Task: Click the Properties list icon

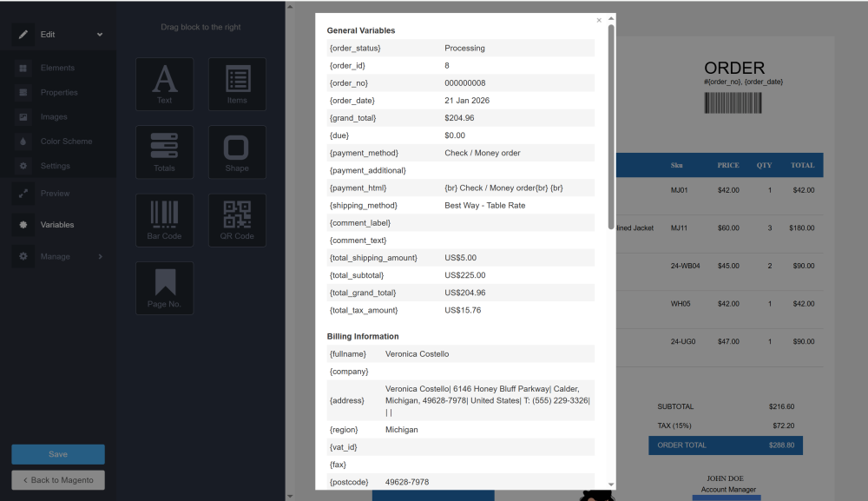Action: (23, 92)
